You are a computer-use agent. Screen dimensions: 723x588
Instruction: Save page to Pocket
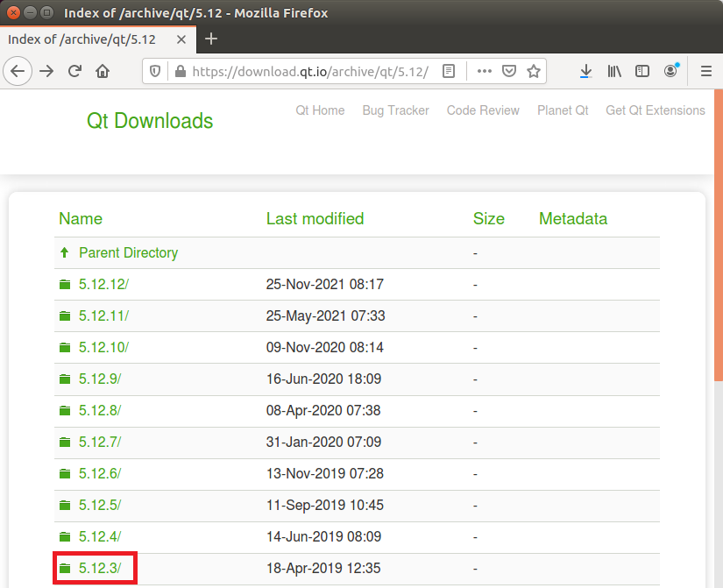508,71
